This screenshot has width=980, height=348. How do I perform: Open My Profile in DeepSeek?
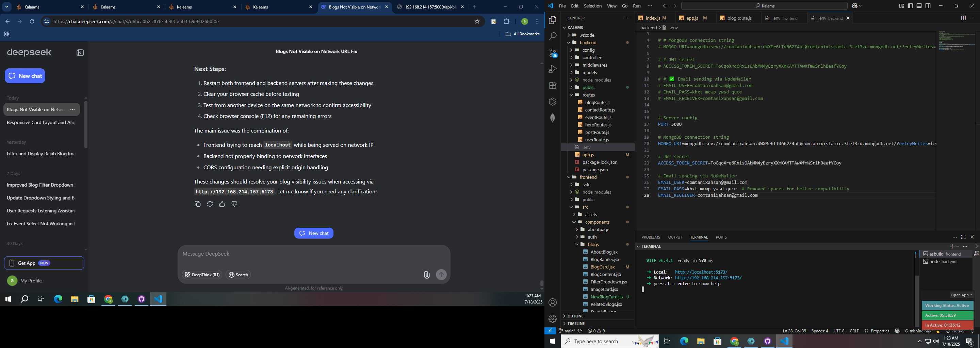click(x=25, y=281)
